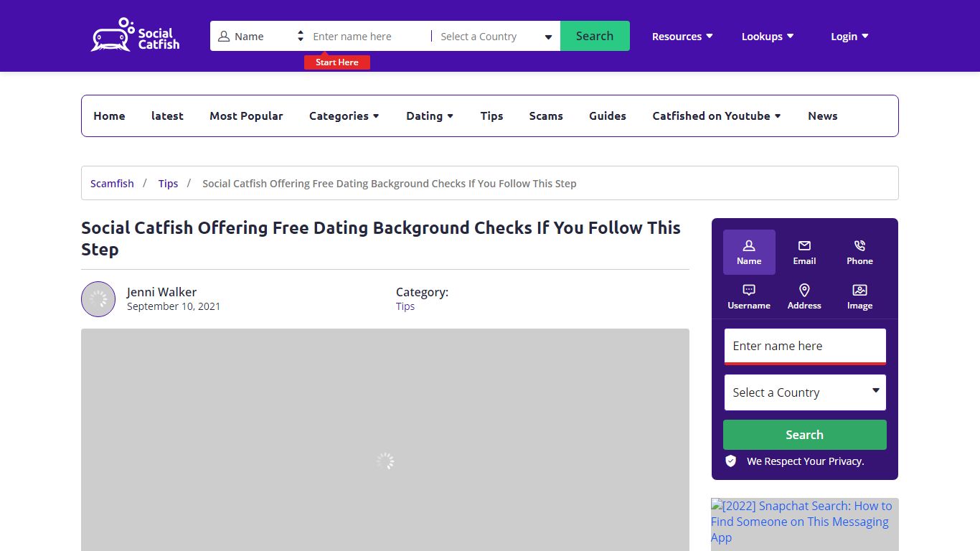This screenshot has width=980, height=551.
Task: Open the Tips category link under Category
Action: (405, 306)
